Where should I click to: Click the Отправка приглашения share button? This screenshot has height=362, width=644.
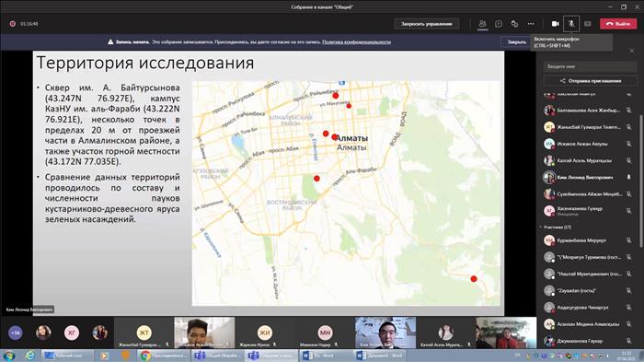pos(591,81)
